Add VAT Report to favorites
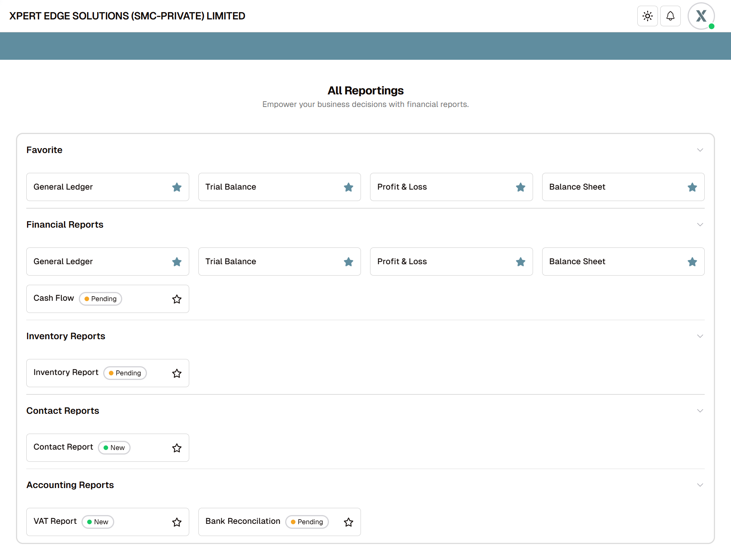The width and height of the screenshot is (731, 560). pyautogui.click(x=177, y=522)
